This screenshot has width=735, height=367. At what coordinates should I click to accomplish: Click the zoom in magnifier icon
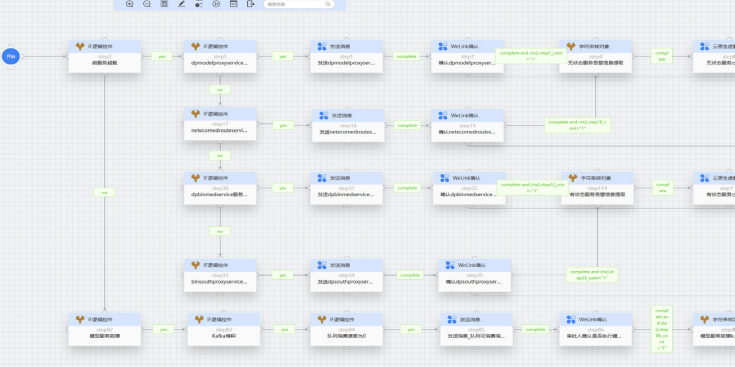tap(130, 4)
